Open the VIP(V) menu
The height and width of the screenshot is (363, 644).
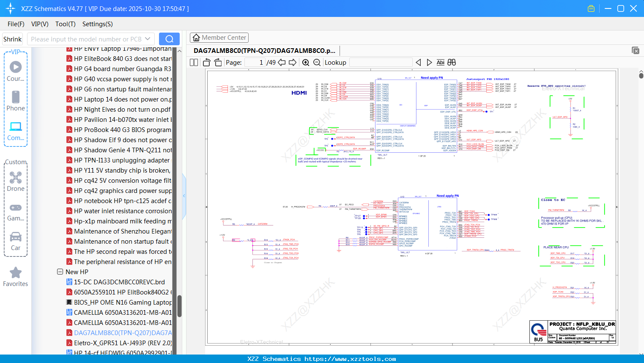[40, 24]
